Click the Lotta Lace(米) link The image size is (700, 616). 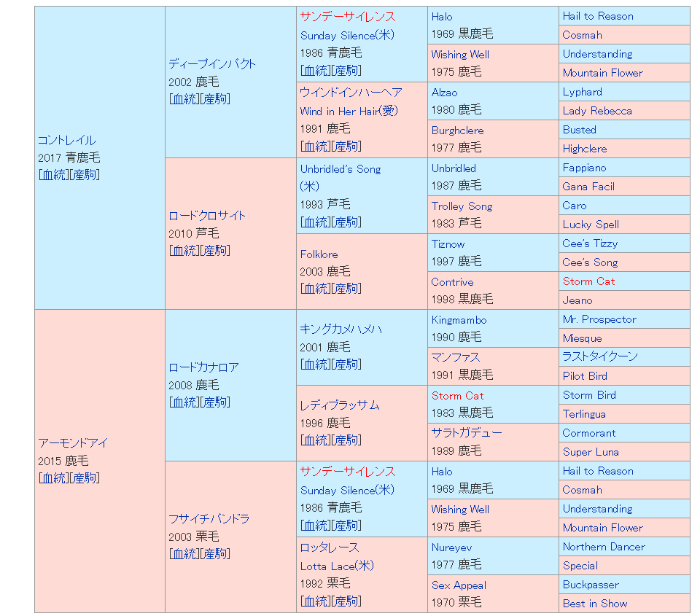(x=337, y=566)
